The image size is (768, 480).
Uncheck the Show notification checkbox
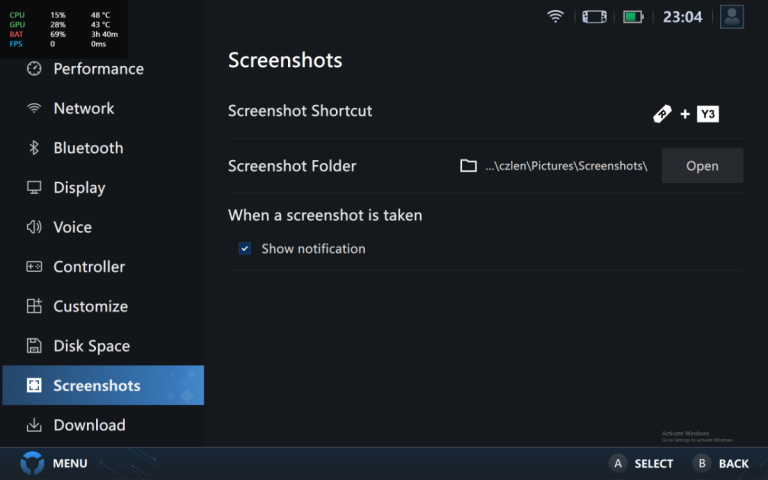coord(245,249)
